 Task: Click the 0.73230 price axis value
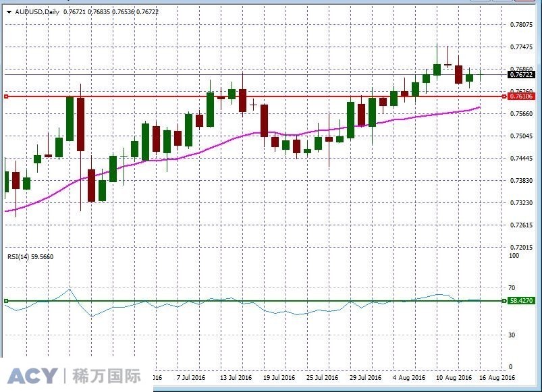coord(521,202)
